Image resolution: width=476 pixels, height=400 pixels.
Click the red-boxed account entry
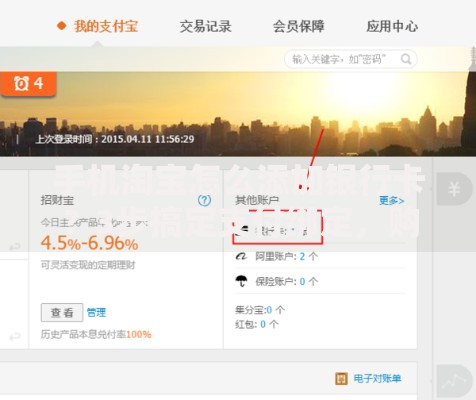(x=277, y=227)
